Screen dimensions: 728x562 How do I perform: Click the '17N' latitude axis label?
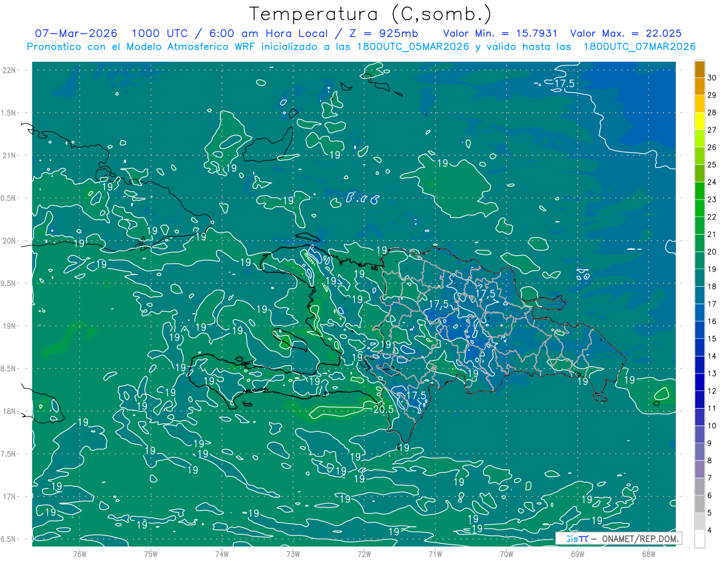pos(10,497)
